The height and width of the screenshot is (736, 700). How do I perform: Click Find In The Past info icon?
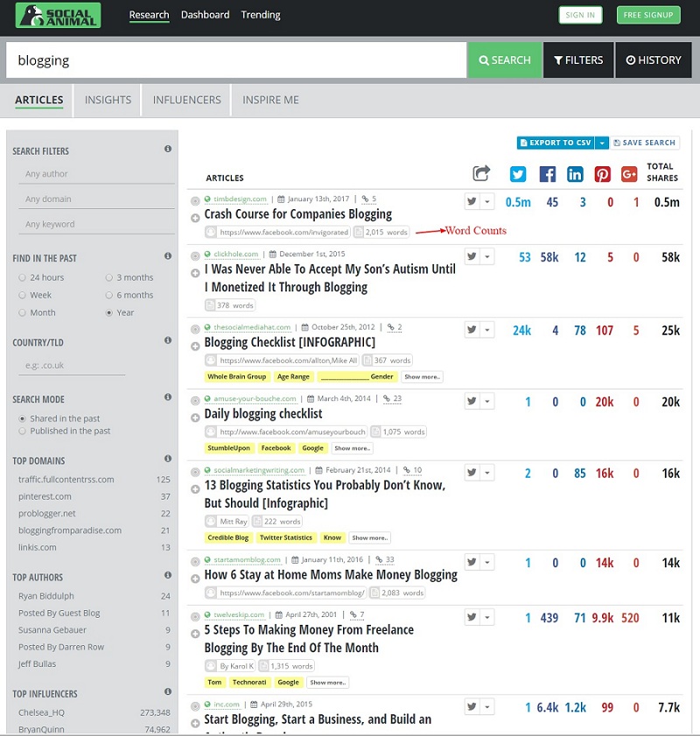click(167, 256)
